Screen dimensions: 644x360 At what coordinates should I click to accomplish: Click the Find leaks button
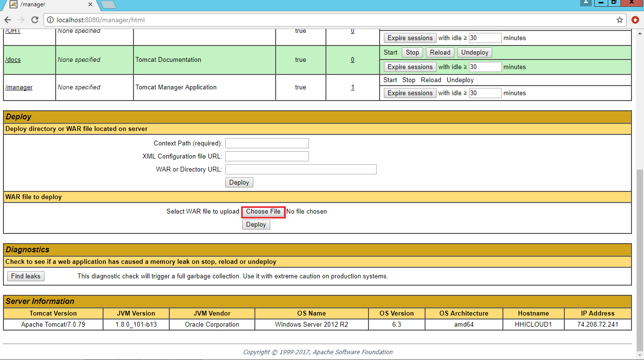(x=26, y=276)
